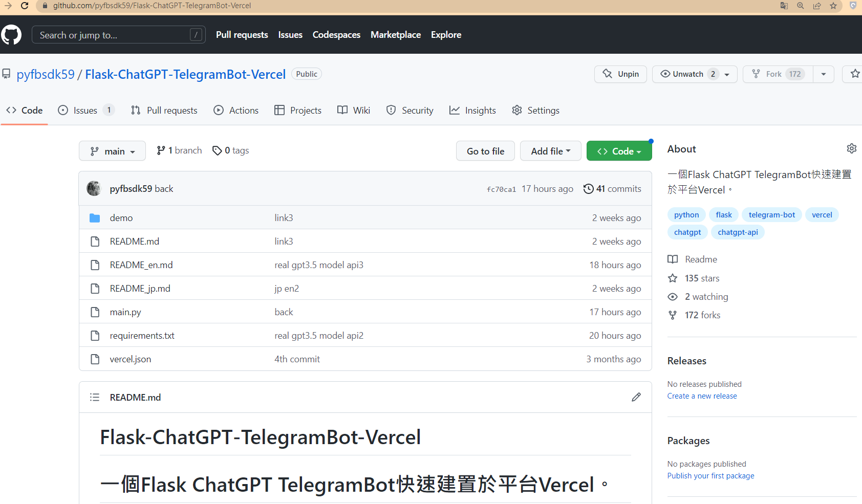The image size is (862, 504).
Task: Switch to the Code tab
Action: 24,110
